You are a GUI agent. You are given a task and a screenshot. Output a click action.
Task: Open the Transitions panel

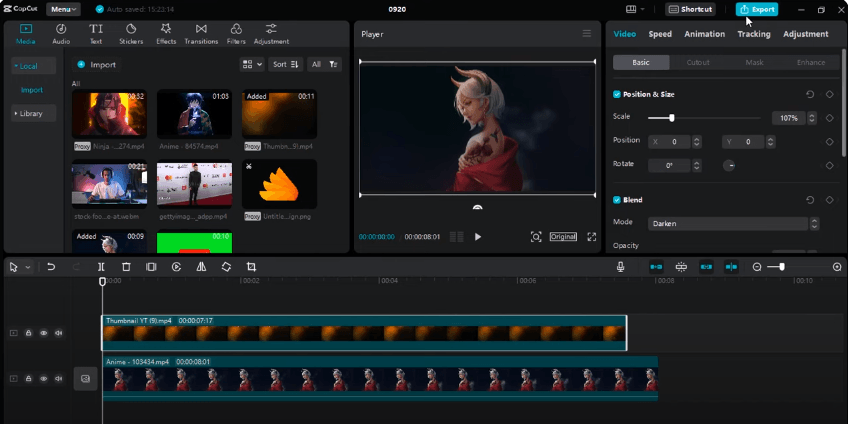[x=201, y=34]
